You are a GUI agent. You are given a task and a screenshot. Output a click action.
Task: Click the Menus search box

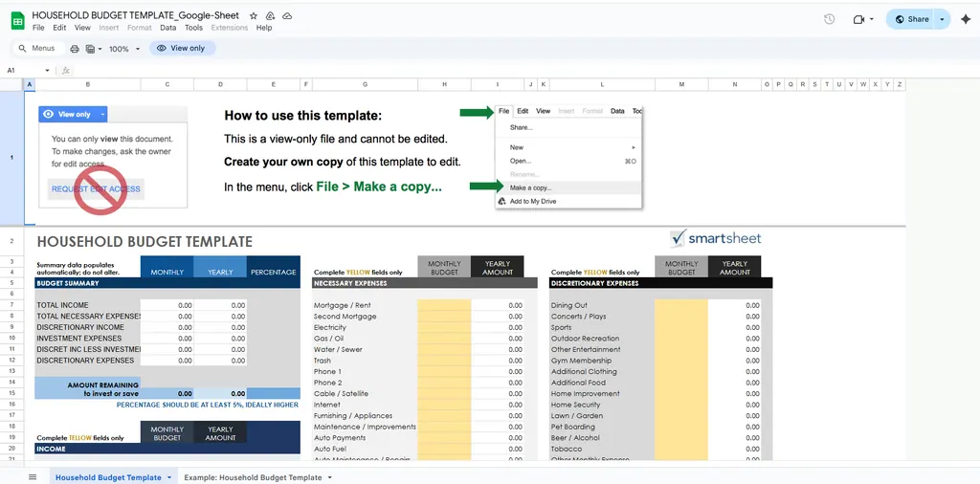tap(37, 49)
